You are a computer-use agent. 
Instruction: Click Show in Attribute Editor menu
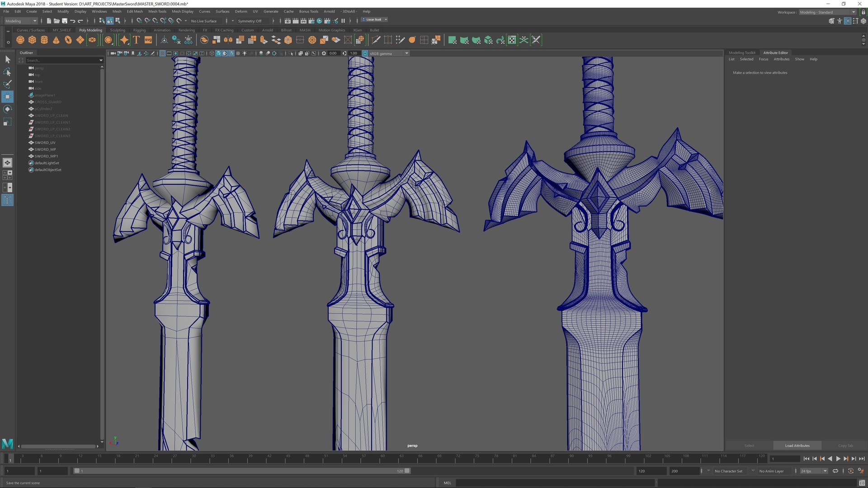800,59
